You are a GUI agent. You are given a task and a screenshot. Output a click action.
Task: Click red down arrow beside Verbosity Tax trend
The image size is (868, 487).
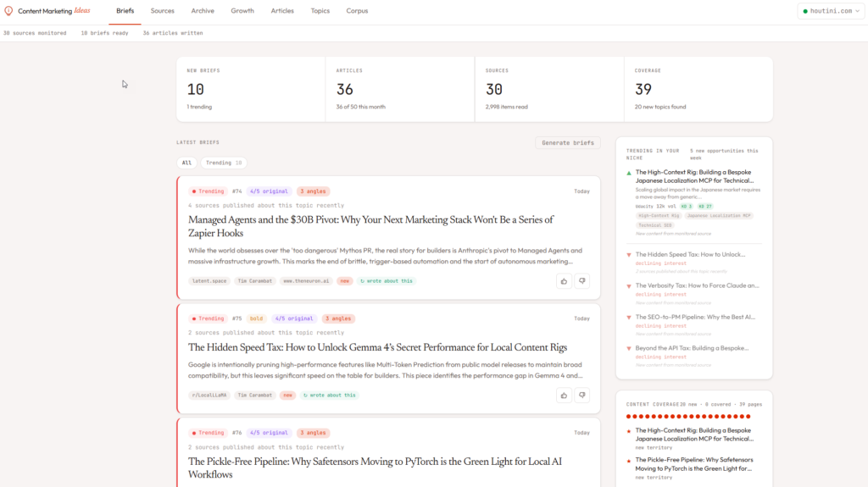(629, 286)
